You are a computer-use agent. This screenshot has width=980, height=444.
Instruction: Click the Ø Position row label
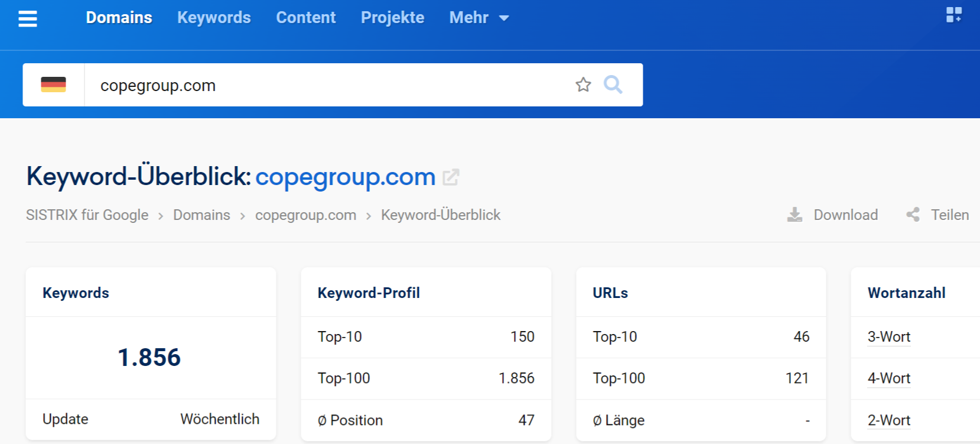(x=350, y=420)
